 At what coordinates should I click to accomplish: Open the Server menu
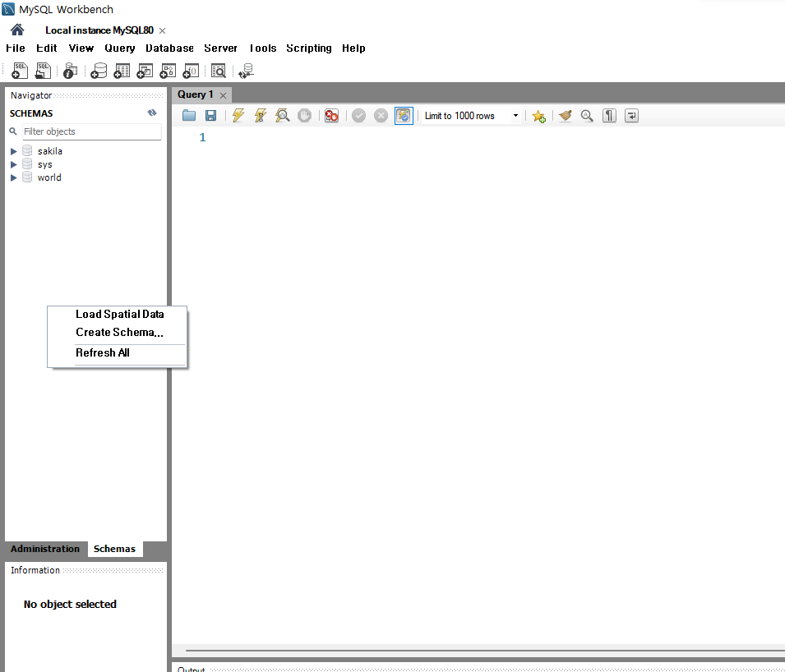[x=221, y=48]
